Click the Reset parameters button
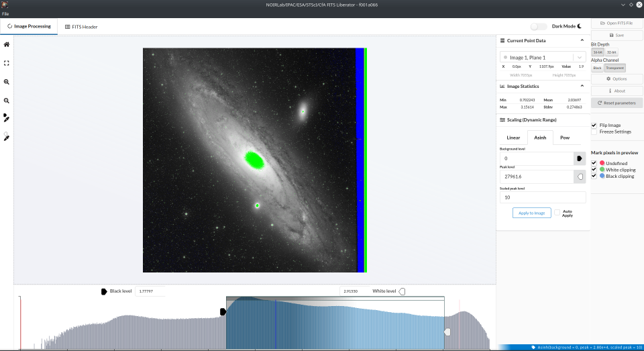The image size is (644, 351). coord(616,103)
